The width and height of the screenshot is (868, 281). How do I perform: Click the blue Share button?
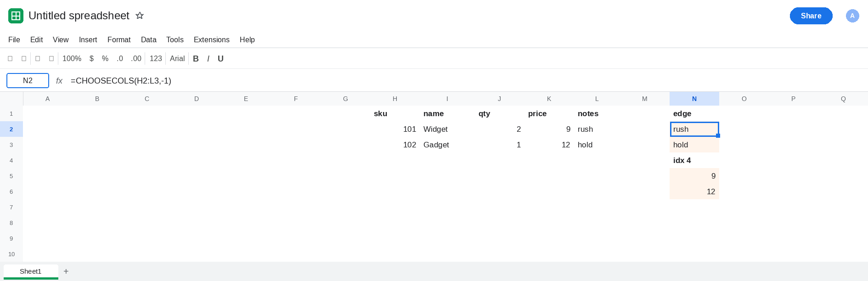coord(811,16)
